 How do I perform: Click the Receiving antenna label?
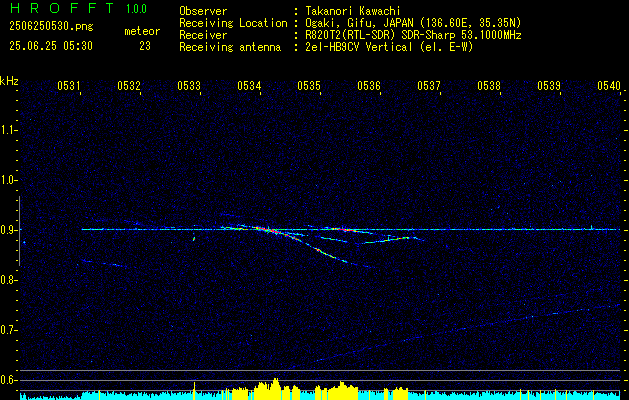click(230, 47)
